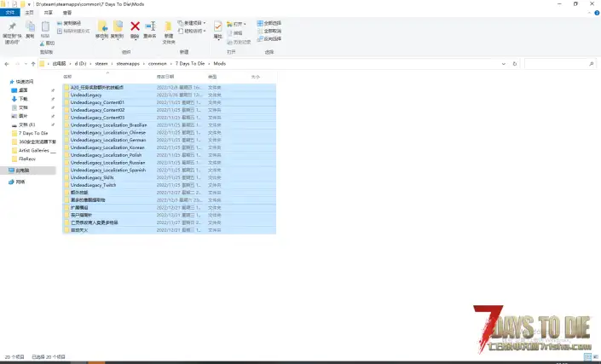
Task: Click the Rename icon in ribbon
Action: pyautogui.click(x=150, y=27)
